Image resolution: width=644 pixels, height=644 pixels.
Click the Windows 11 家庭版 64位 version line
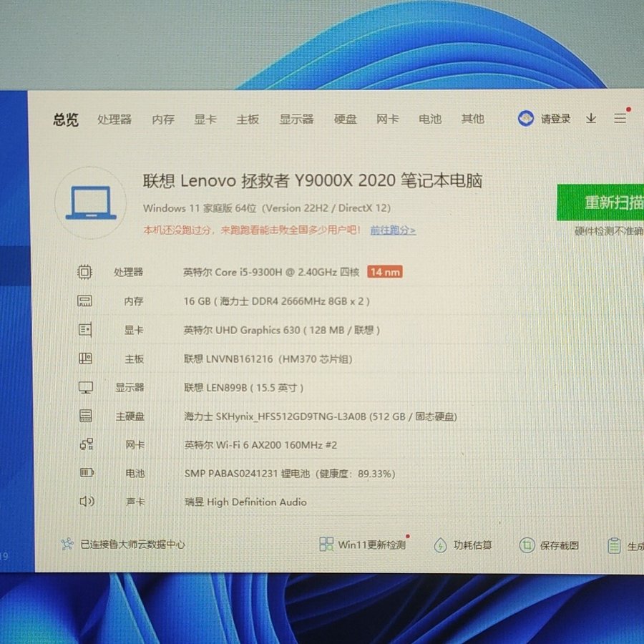coord(267,208)
